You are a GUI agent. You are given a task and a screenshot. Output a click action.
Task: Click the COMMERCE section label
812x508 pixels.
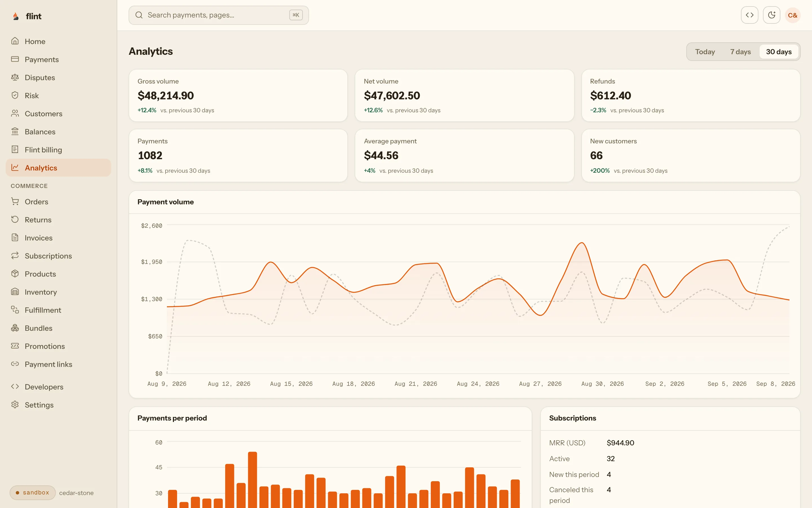coord(29,186)
